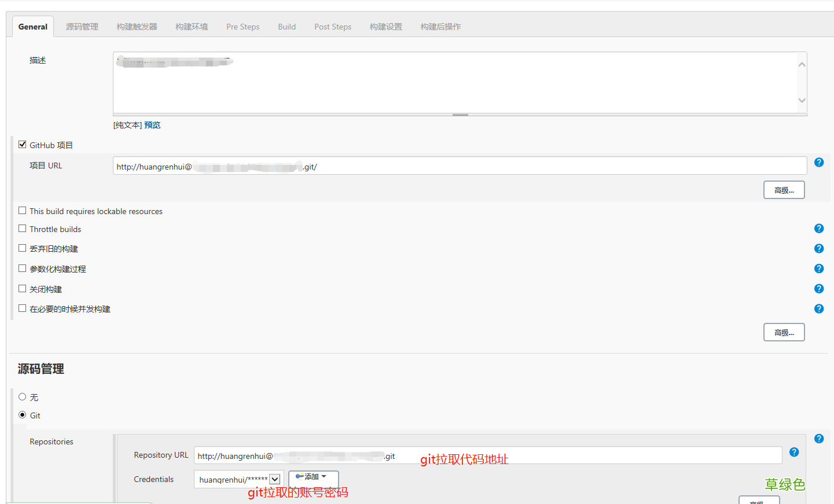Click help icon beside 关闭构建
This screenshot has height=504, width=834.
point(818,289)
